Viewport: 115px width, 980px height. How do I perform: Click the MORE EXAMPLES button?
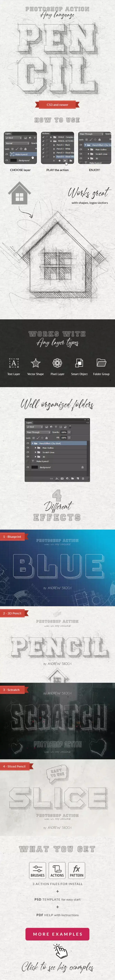57,934
